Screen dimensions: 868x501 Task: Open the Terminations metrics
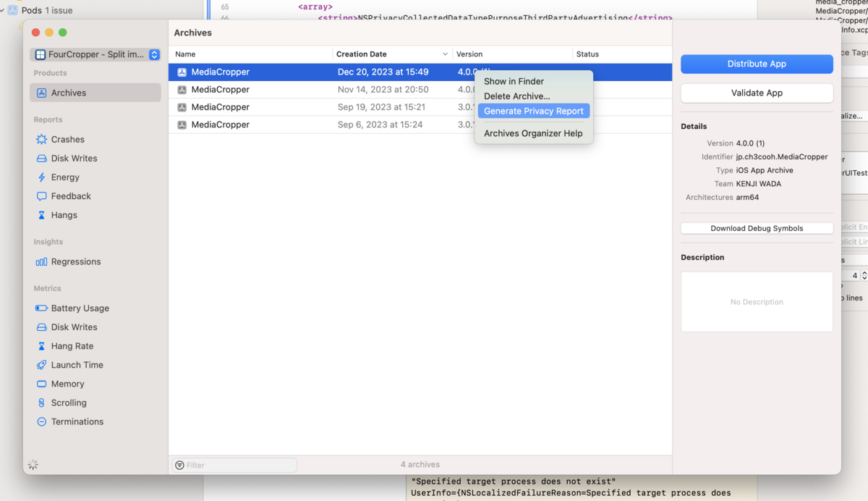(x=77, y=422)
